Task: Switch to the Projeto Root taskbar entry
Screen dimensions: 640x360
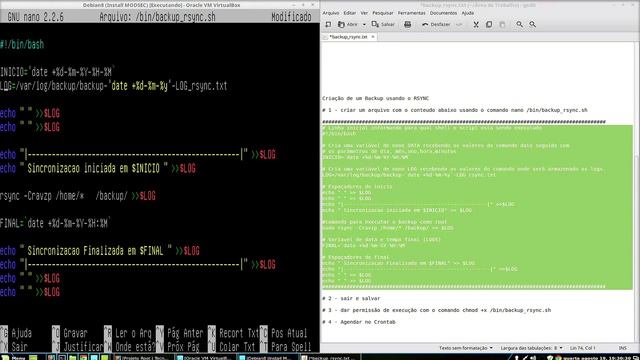Action: 142,358
